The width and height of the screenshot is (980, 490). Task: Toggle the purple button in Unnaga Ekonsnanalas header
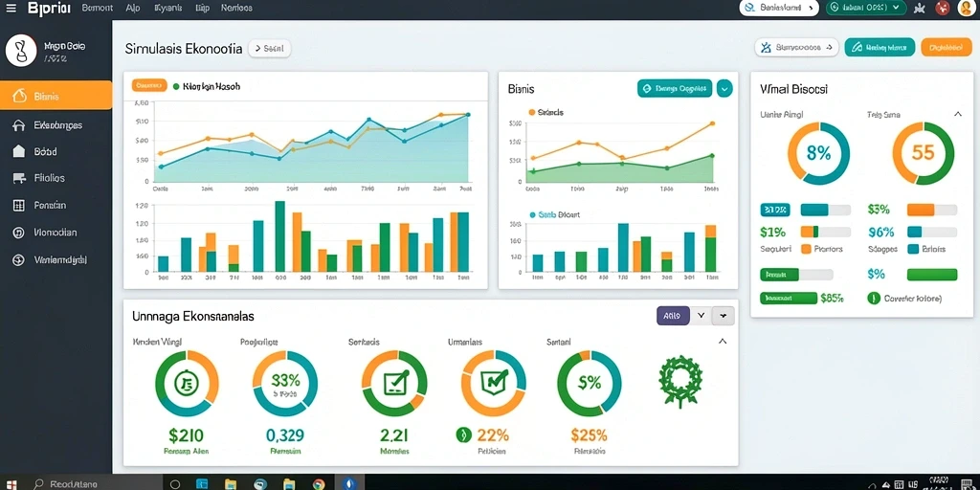click(673, 316)
